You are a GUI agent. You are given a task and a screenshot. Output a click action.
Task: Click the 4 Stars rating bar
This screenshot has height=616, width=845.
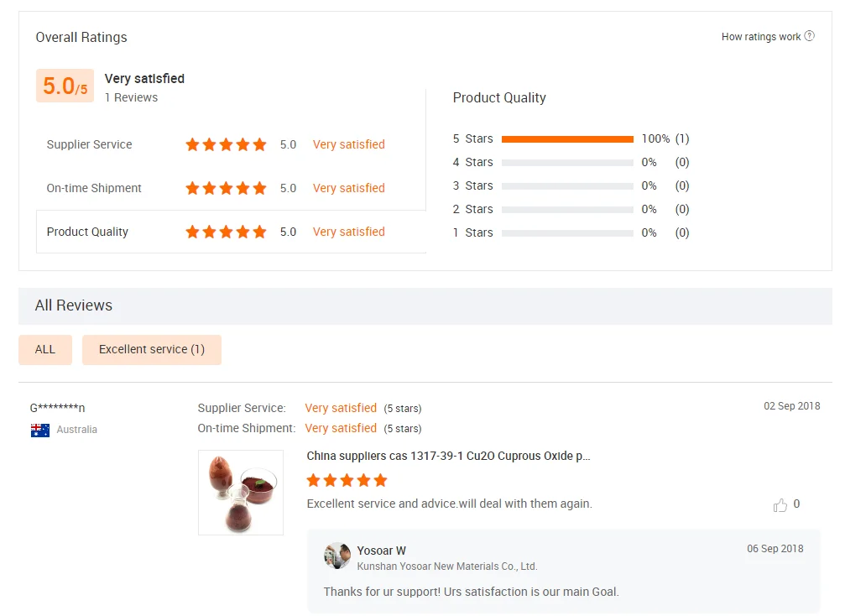567,162
